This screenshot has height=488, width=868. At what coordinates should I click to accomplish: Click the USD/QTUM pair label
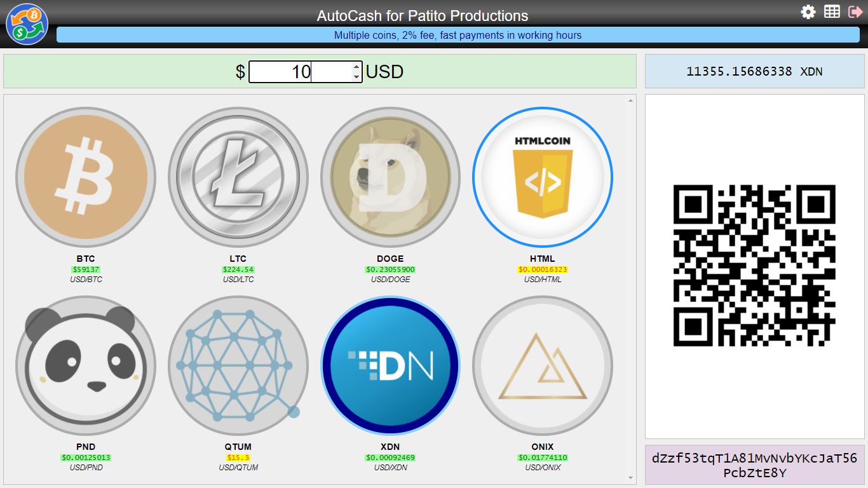click(238, 468)
